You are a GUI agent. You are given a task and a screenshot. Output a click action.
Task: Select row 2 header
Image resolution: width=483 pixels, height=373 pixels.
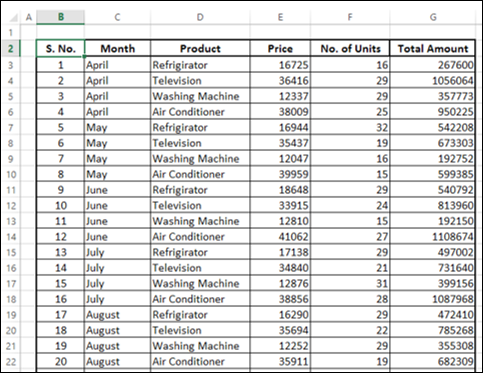[x=10, y=48]
